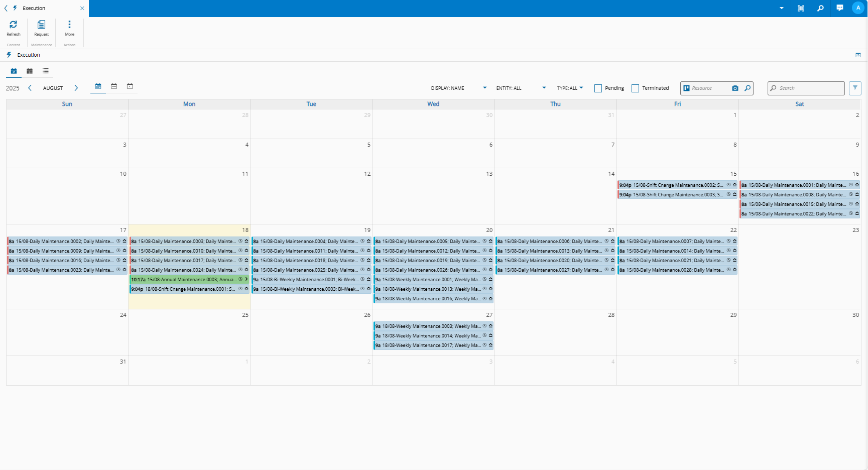Open the Shift Change Maintenance.0003 event
This screenshot has width=868, height=470.
pos(677,195)
